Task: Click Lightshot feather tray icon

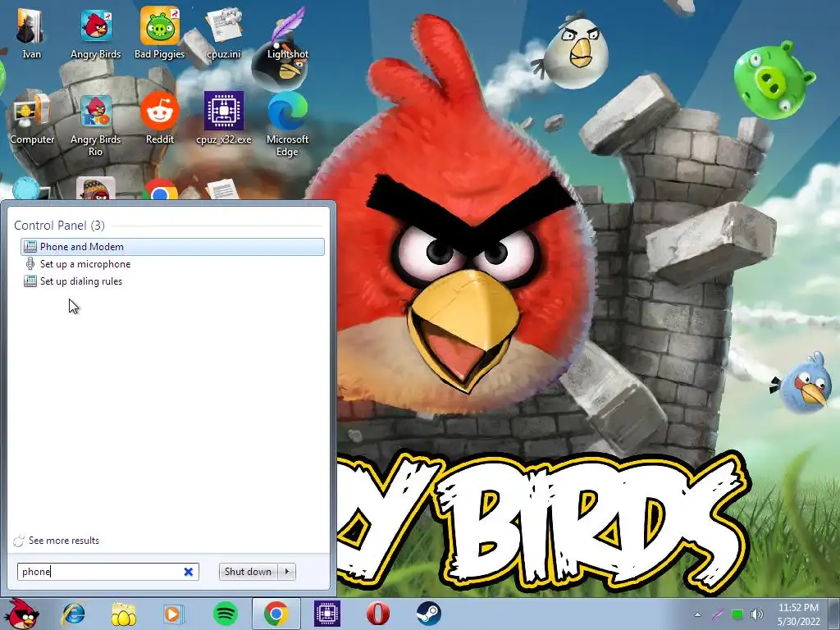Action: click(x=717, y=614)
